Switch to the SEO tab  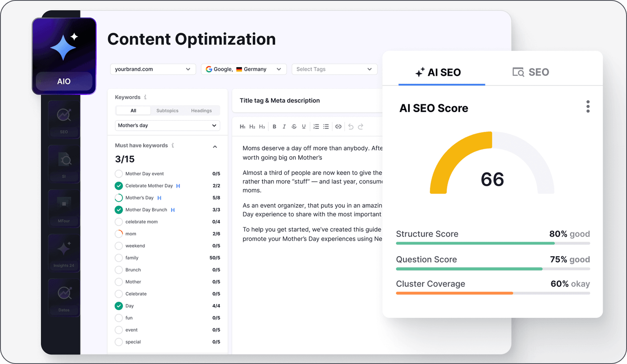pyautogui.click(x=531, y=72)
